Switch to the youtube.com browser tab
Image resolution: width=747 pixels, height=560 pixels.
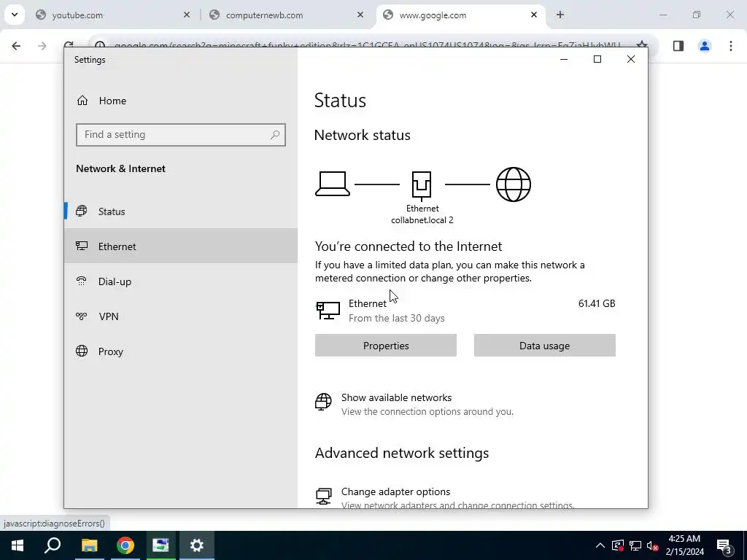tap(112, 15)
